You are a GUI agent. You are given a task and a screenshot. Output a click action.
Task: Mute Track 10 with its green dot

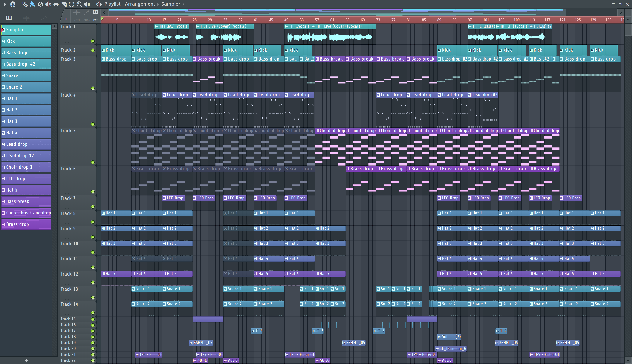93,252
